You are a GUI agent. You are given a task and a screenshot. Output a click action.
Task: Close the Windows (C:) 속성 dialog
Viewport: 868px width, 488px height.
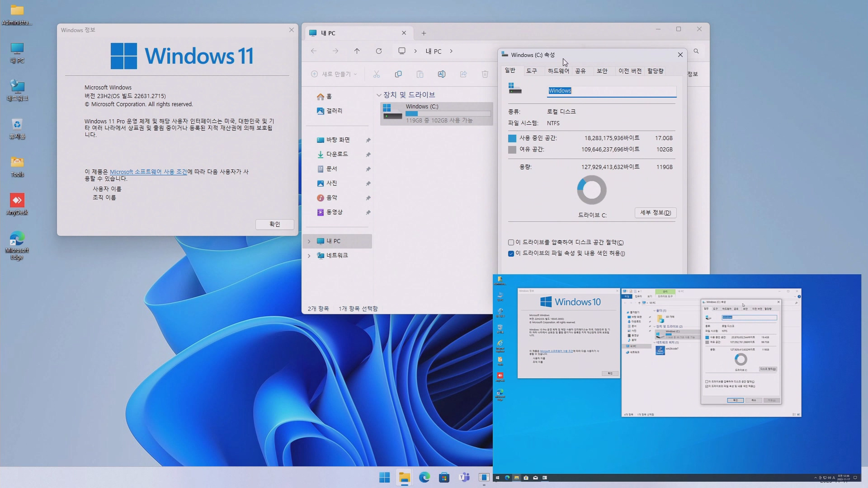680,55
